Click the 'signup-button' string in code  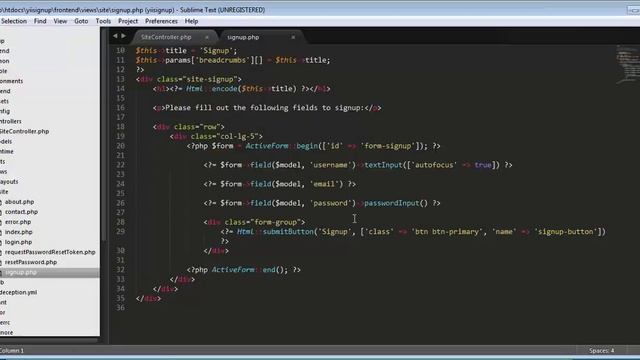[x=566, y=232]
